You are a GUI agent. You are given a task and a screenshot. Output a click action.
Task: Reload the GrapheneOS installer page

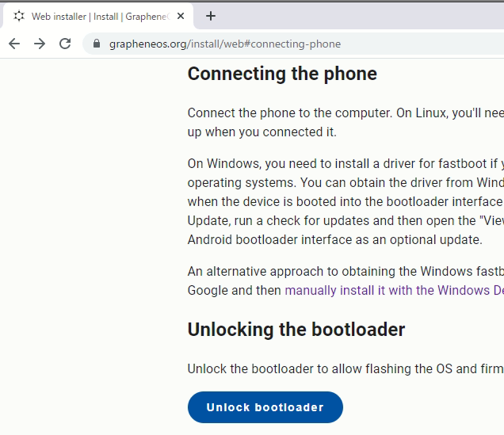65,44
